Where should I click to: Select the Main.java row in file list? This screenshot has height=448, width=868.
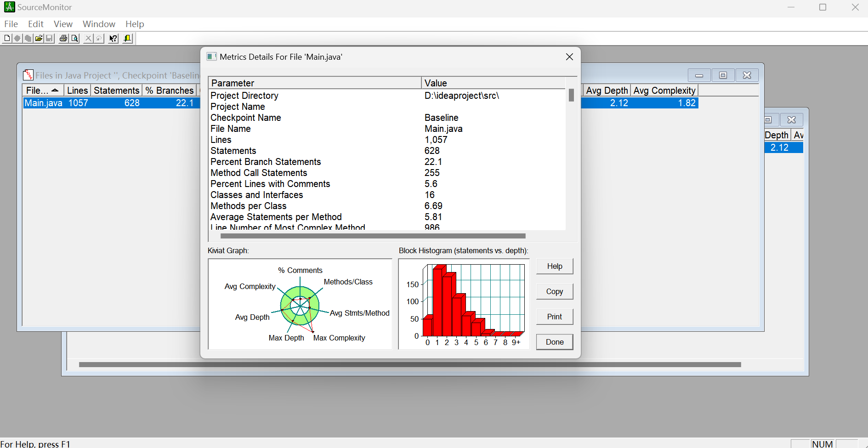(112, 103)
